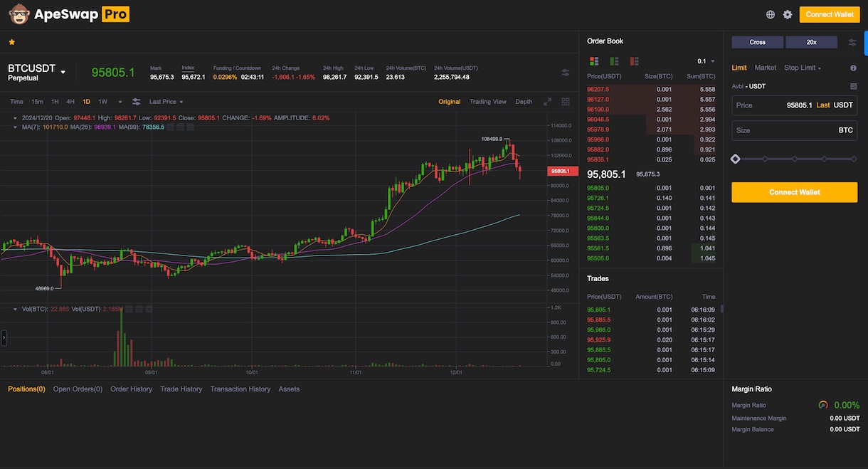Screen dimensions: 868x469
Task: Click Connect Wallet in the top header
Action: (x=830, y=14)
